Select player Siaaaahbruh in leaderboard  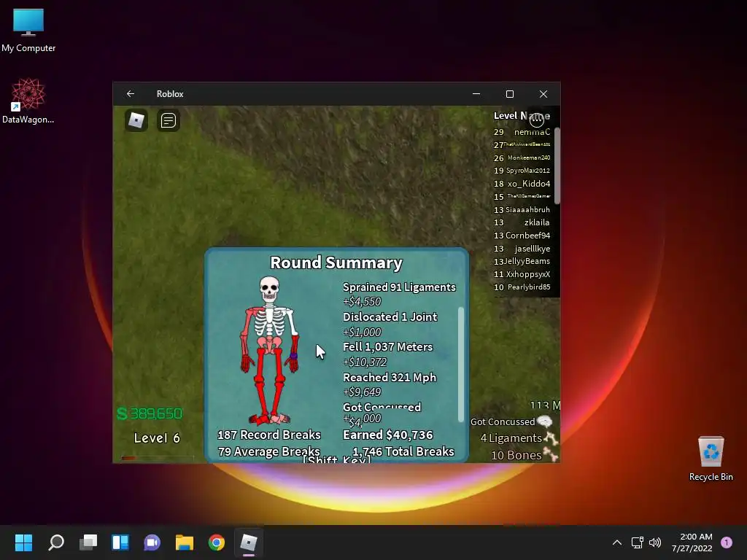point(527,209)
